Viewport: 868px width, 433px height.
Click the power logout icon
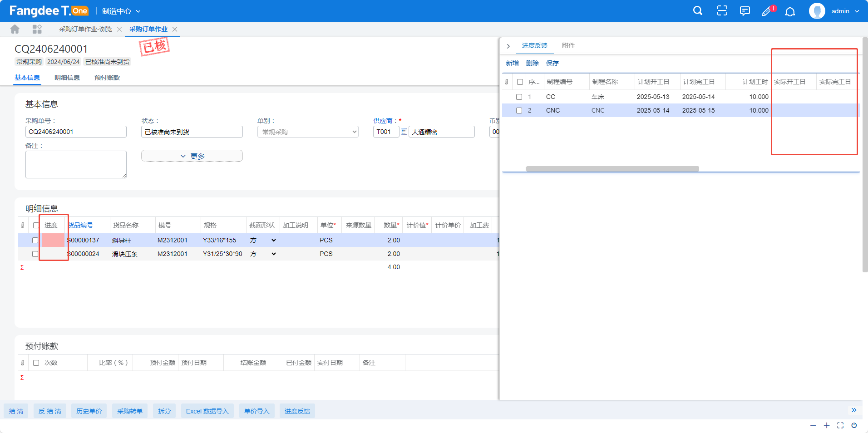tap(854, 425)
